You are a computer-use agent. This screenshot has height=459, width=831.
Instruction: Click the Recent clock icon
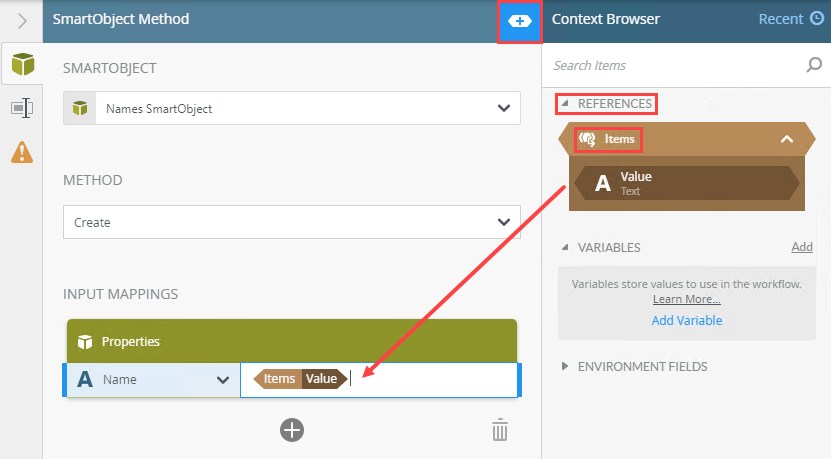click(817, 18)
